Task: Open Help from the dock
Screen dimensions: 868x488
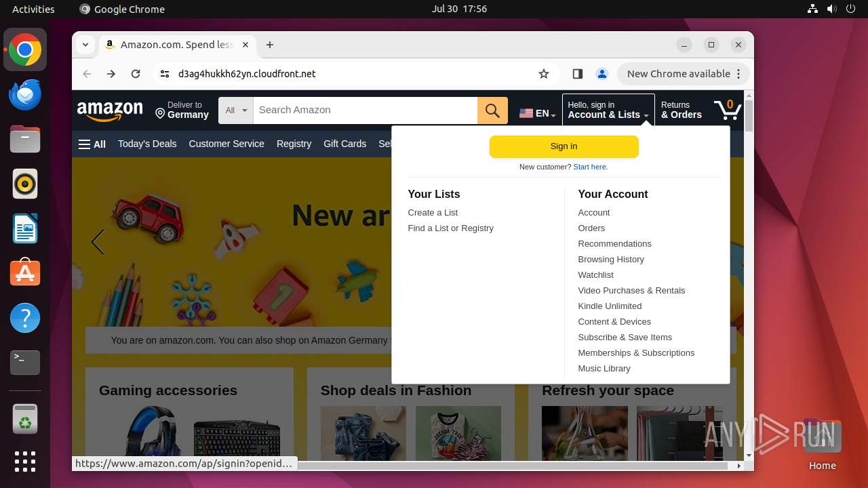Action: tap(25, 318)
